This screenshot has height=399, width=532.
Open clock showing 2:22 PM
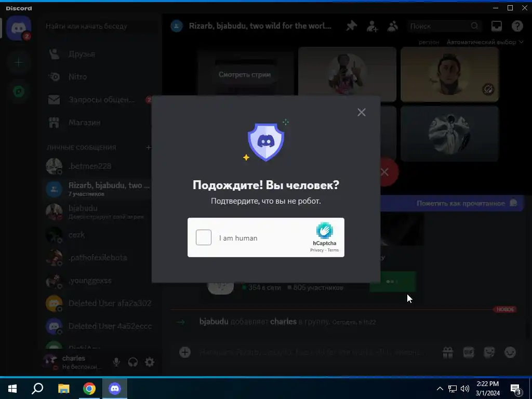pyautogui.click(x=487, y=389)
